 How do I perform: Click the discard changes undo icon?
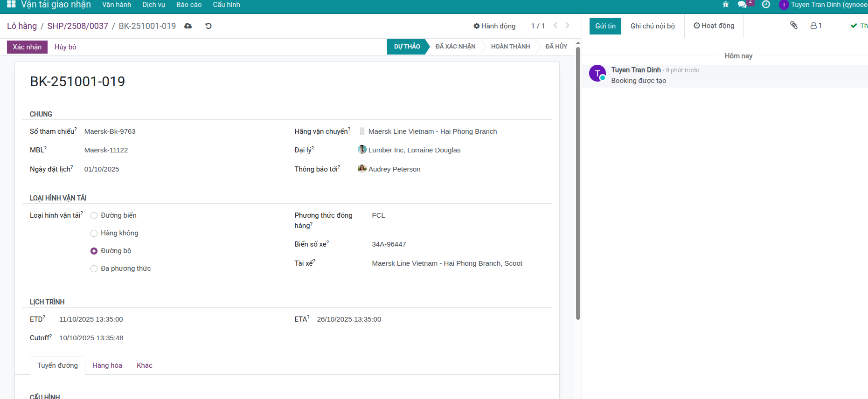click(208, 26)
